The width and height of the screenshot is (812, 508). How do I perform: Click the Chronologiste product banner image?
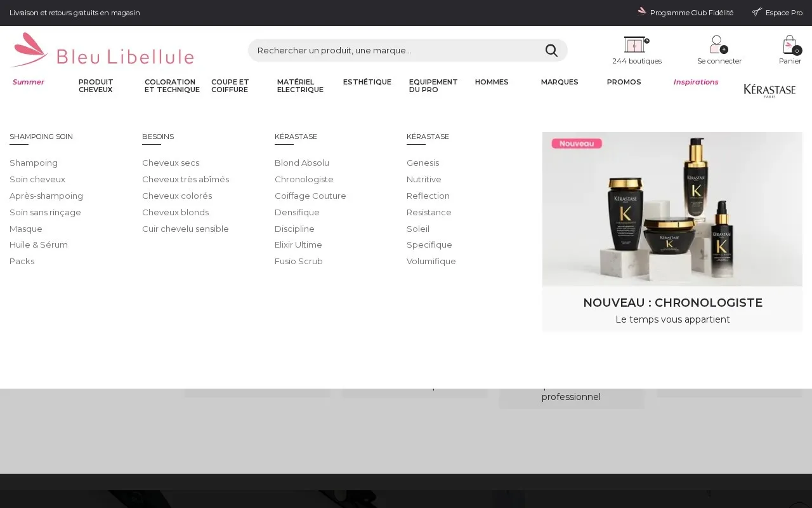coord(672,209)
